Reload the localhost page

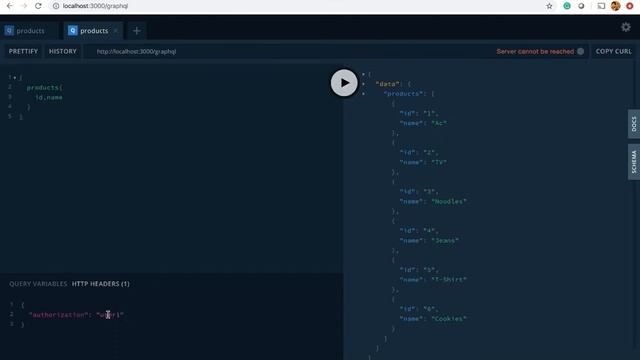[x=38, y=6]
